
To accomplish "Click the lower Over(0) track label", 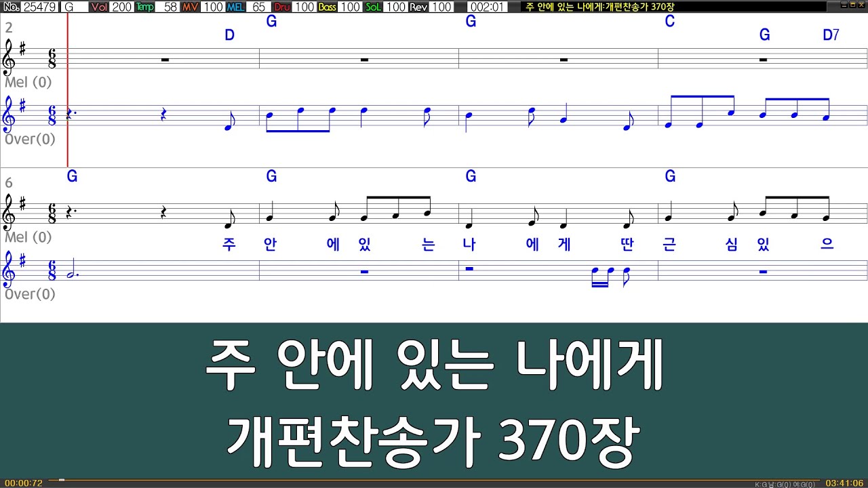I will [x=30, y=294].
